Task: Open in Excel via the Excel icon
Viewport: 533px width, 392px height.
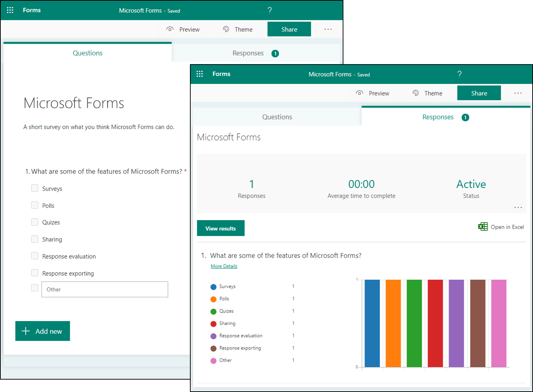Action: pyautogui.click(x=483, y=226)
